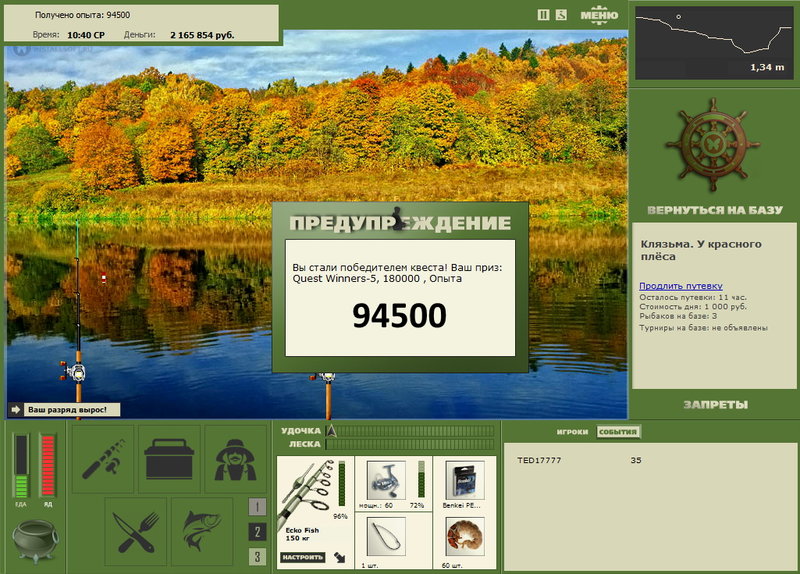Click the НАСТРОИТЬ button
The height and width of the screenshot is (574, 800).
click(303, 557)
